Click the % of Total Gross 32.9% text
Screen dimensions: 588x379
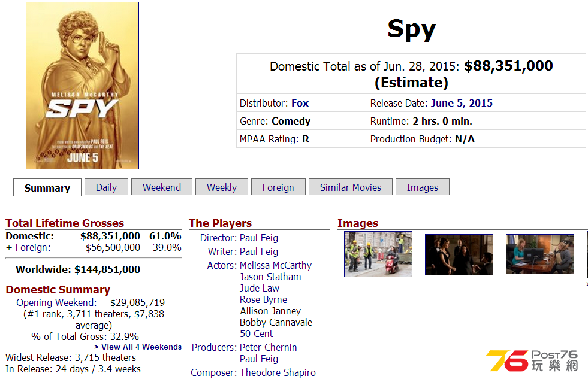pyautogui.click(x=85, y=336)
